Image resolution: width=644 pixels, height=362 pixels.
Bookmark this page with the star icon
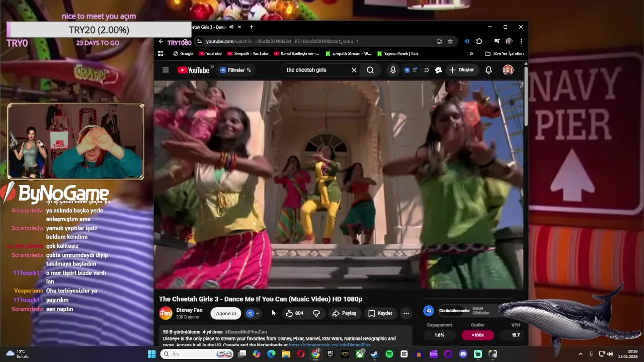[450, 41]
